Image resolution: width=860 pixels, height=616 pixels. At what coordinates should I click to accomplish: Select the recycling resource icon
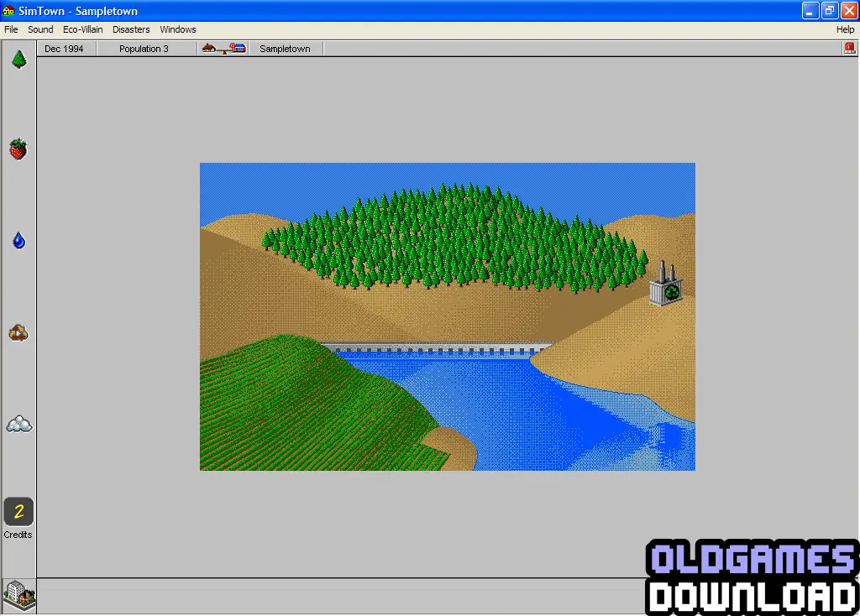click(x=18, y=332)
